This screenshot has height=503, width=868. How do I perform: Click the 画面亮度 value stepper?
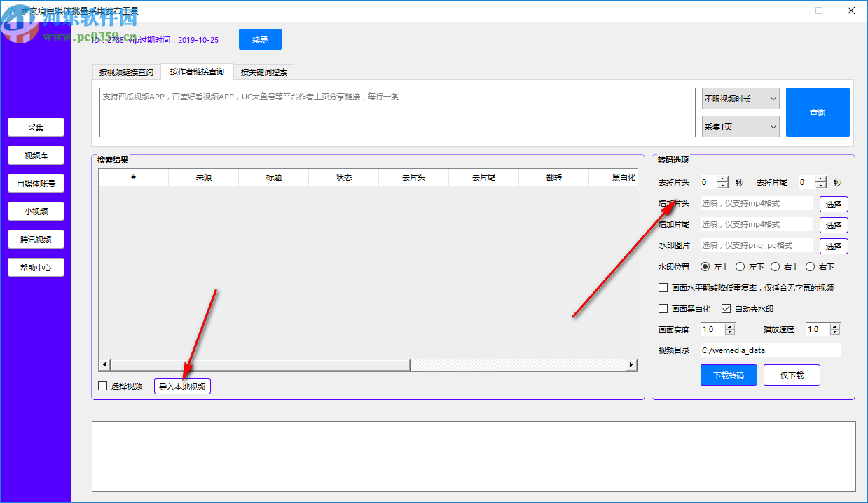(718, 329)
